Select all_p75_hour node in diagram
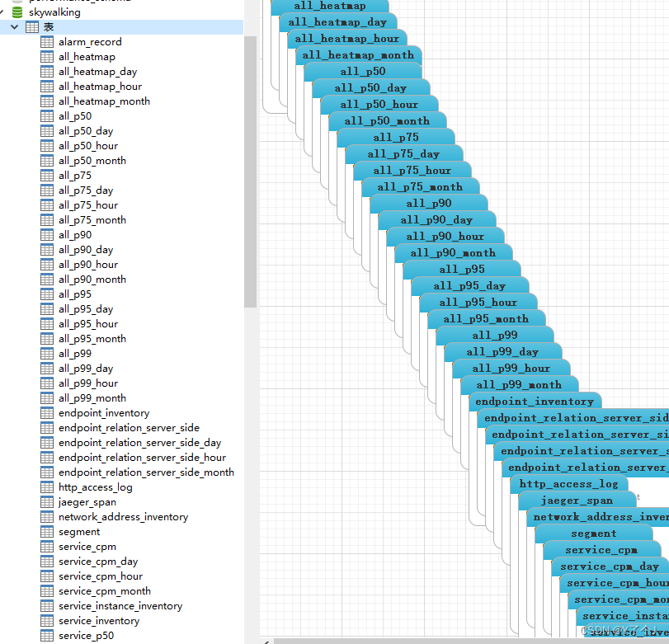The image size is (669, 644). tap(412, 170)
